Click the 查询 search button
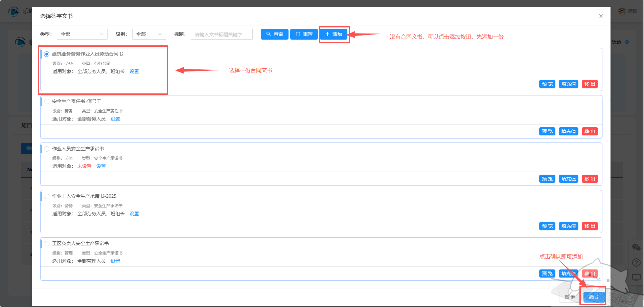644x307 pixels. point(274,34)
